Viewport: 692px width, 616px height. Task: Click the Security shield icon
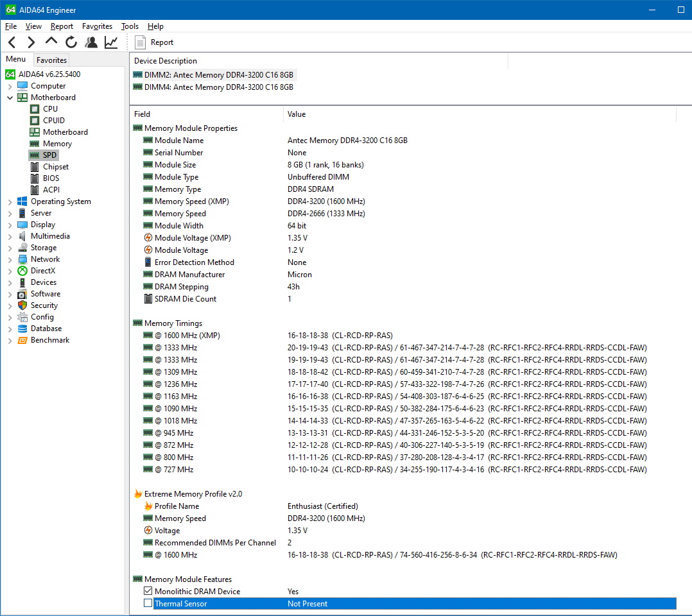(22, 305)
